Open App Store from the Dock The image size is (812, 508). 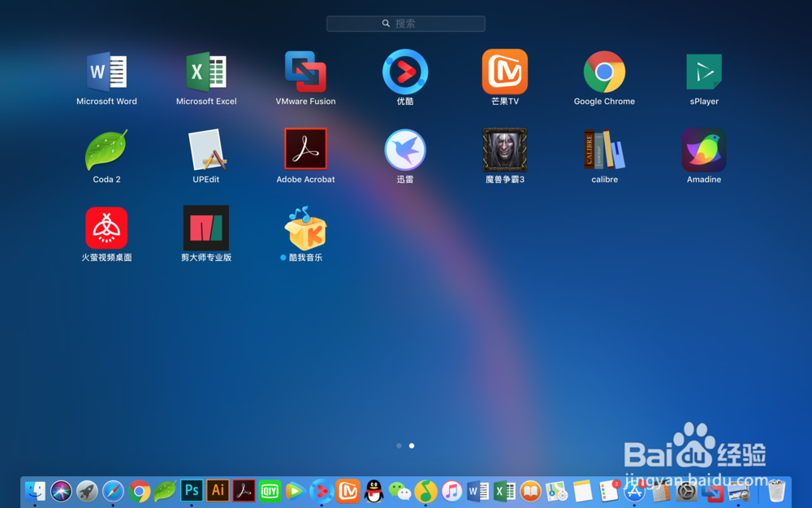(634, 490)
